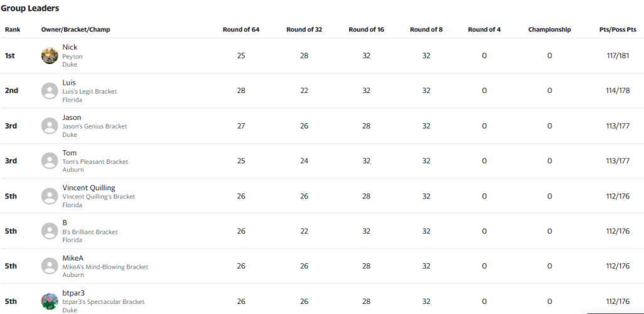Screen dimensions: 644x314
Task: Click the Rank column header
Action: (13, 30)
